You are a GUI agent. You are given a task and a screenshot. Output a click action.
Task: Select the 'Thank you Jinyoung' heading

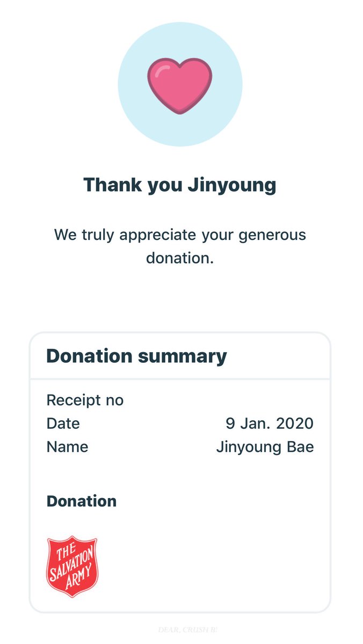coord(180,185)
